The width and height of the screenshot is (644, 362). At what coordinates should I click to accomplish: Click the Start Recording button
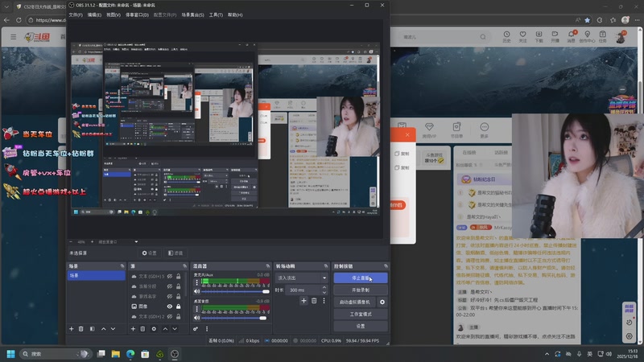pos(361,290)
